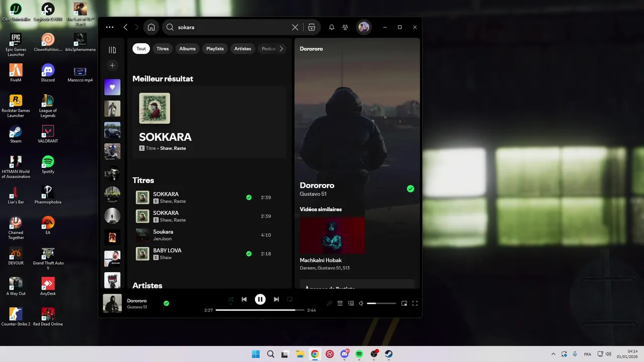Image resolution: width=644 pixels, height=362 pixels.
Task: Show more filters with right chevron
Action: pyautogui.click(x=281, y=49)
